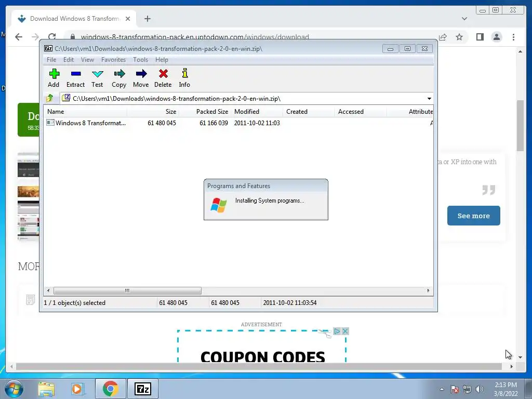Click the 7-Zip scroll right arrow
This screenshot has height=399, width=532.
coord(428,291)
